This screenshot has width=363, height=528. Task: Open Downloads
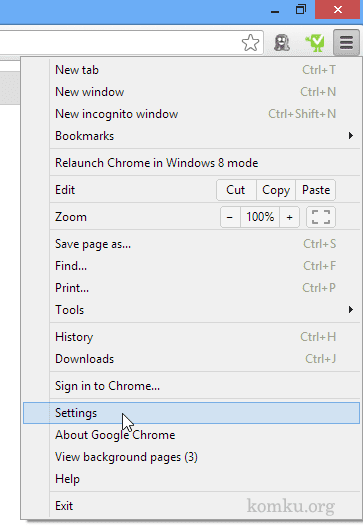(x=205, y=359)
